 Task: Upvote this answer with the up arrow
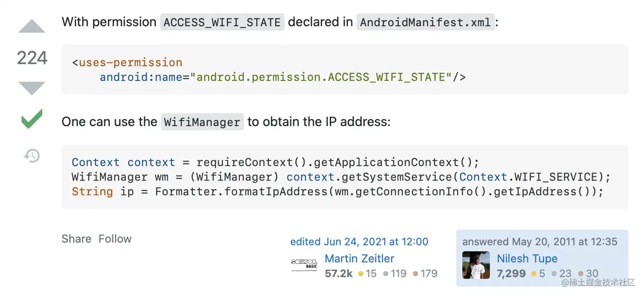(32, 26)
